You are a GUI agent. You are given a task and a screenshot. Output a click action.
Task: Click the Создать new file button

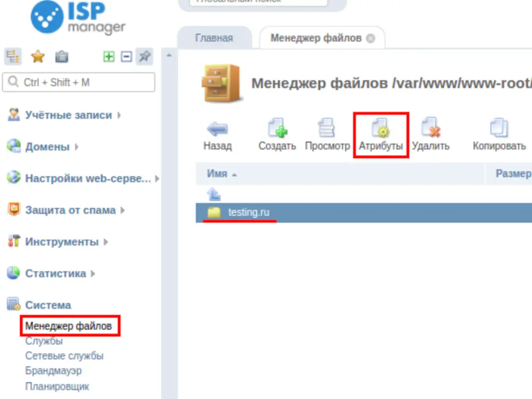[x=277, y=135]
